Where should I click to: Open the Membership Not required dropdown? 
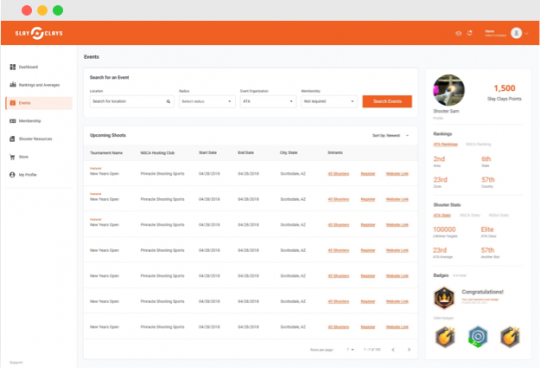click(329, 102)
